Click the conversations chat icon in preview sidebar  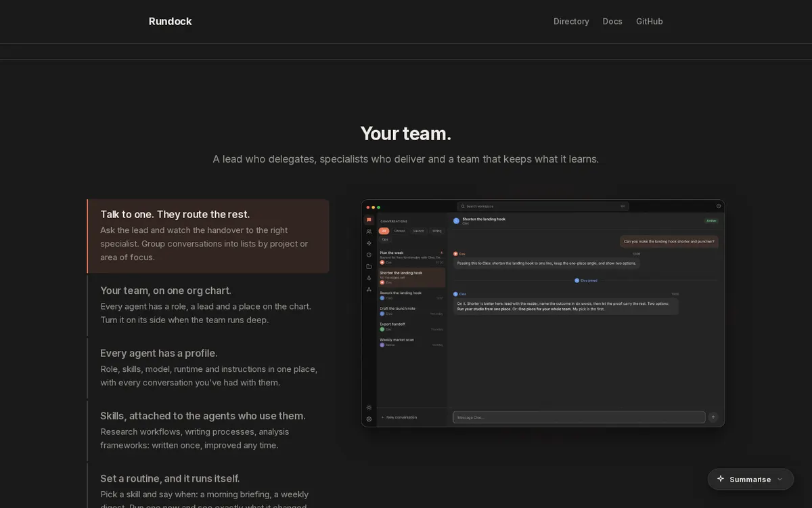pyautogui.click(x=369, y=220)
